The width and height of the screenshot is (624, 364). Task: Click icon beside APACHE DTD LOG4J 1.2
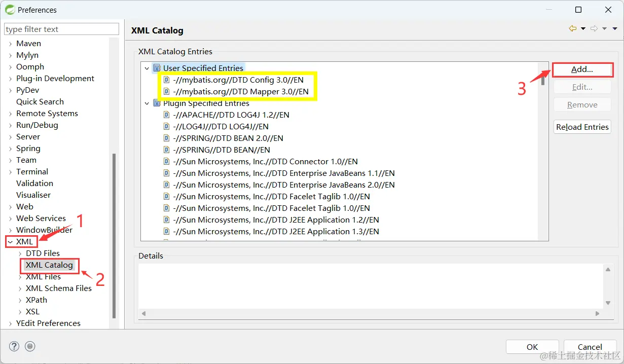pyautogui.click(x=166, y=115)
